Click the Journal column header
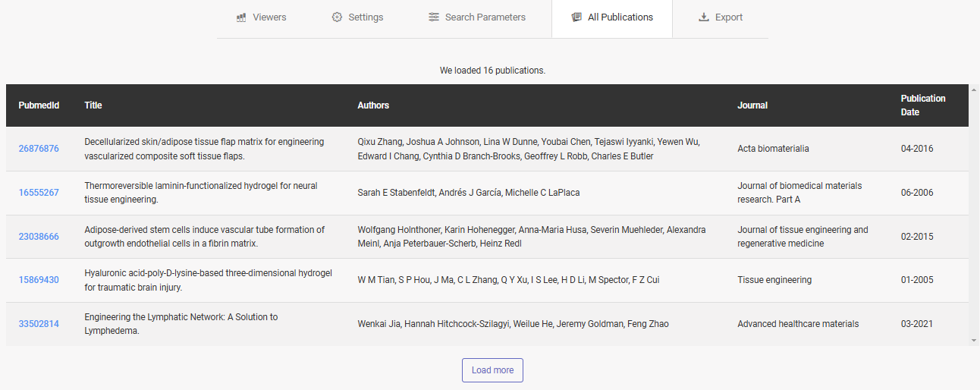 click(752, 105)
